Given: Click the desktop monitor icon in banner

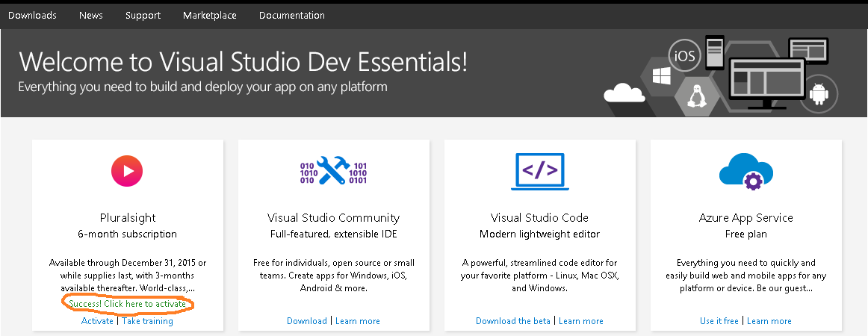Looking at the screenshot, I should (766, 83).
